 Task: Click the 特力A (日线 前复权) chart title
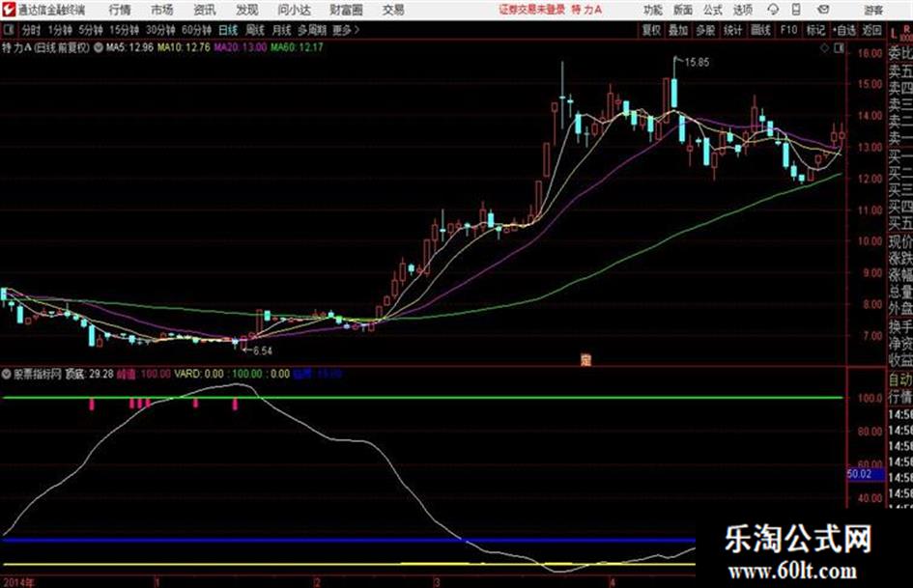(46, 47)
